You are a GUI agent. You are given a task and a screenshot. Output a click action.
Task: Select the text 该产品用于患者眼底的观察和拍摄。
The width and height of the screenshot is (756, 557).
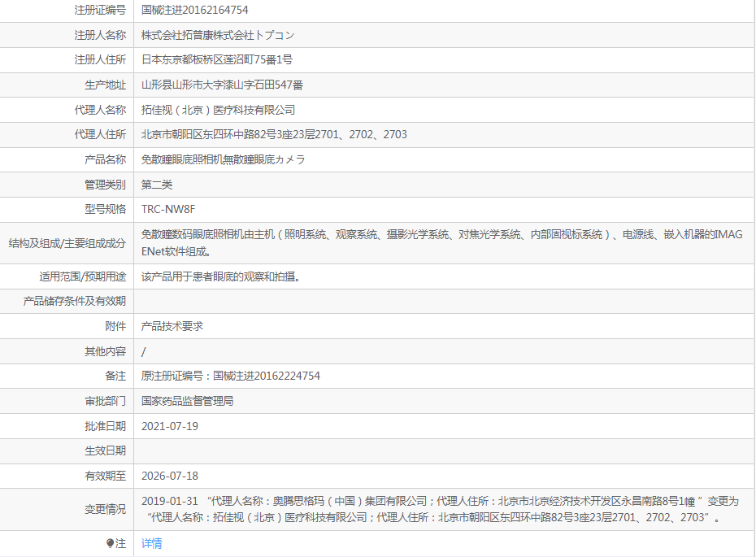tap(221, 276)
